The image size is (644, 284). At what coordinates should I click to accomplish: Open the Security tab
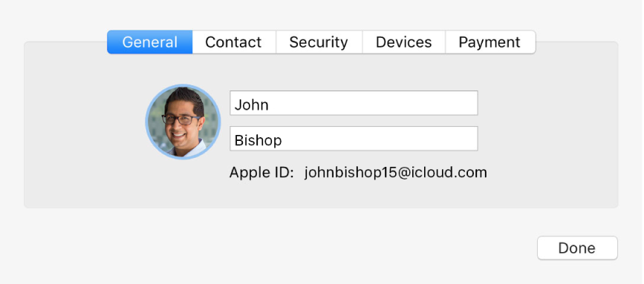pyautogui.click(x=319, y=42)
